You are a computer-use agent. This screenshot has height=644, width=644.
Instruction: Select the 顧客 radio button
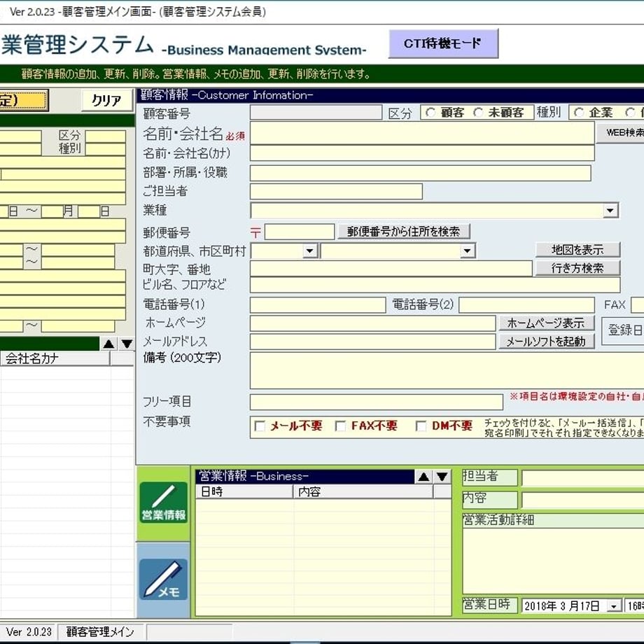430,112
